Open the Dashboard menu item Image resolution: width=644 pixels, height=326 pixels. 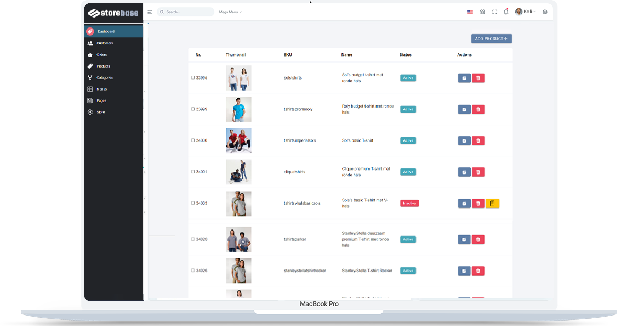click(x=114, y=31)
